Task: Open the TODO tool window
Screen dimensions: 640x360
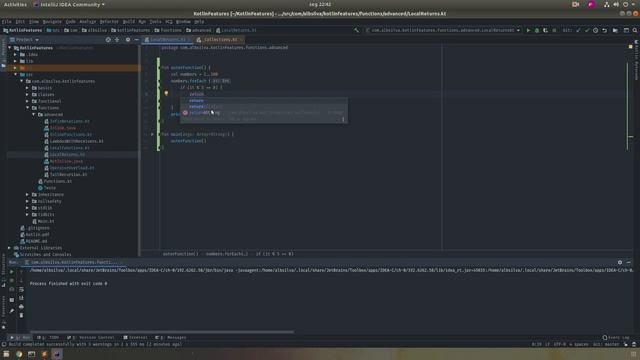Action: [x=48, y=338]
